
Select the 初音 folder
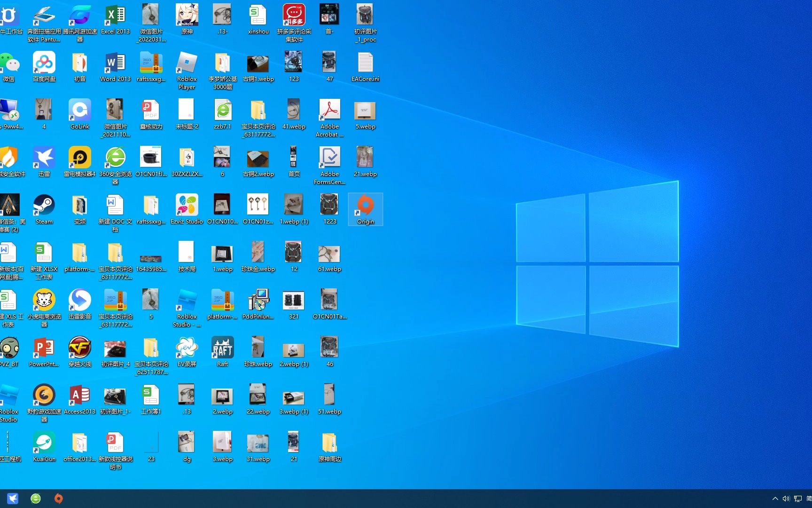(80, 67)
